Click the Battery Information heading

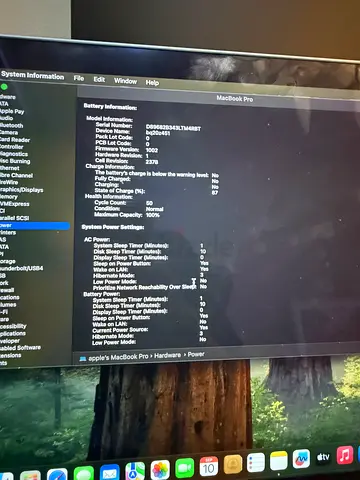(110, 107)
